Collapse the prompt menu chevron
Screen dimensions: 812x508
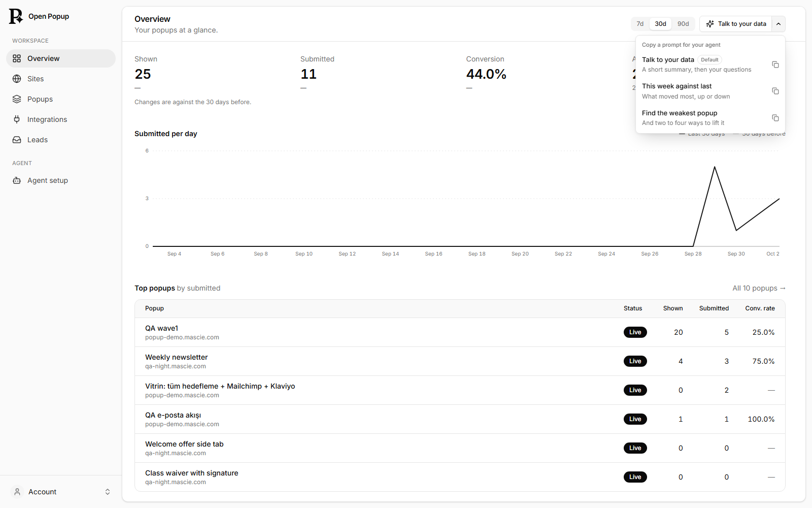pos(779,24)
